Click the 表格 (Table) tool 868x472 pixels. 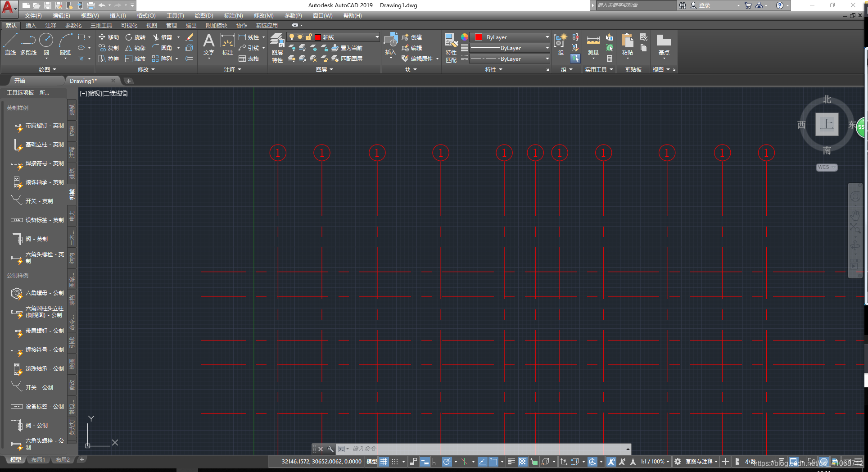coord(249,59)
